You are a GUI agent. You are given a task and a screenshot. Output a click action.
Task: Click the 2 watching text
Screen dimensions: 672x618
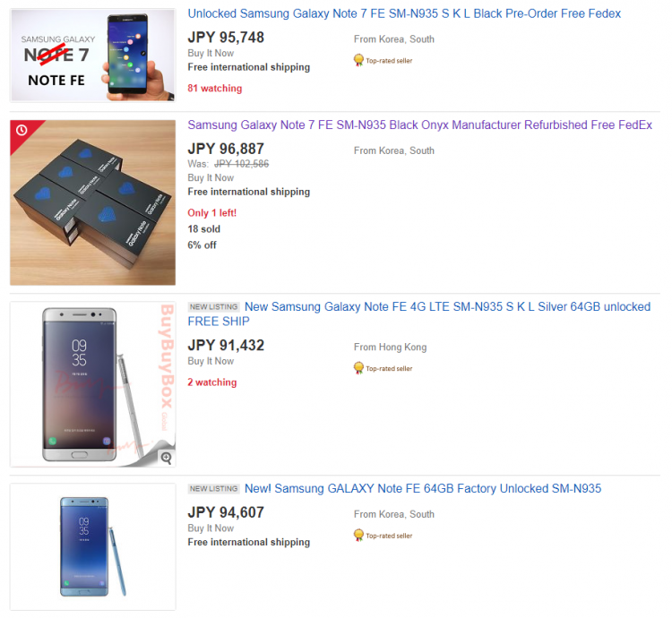(212, 382)
